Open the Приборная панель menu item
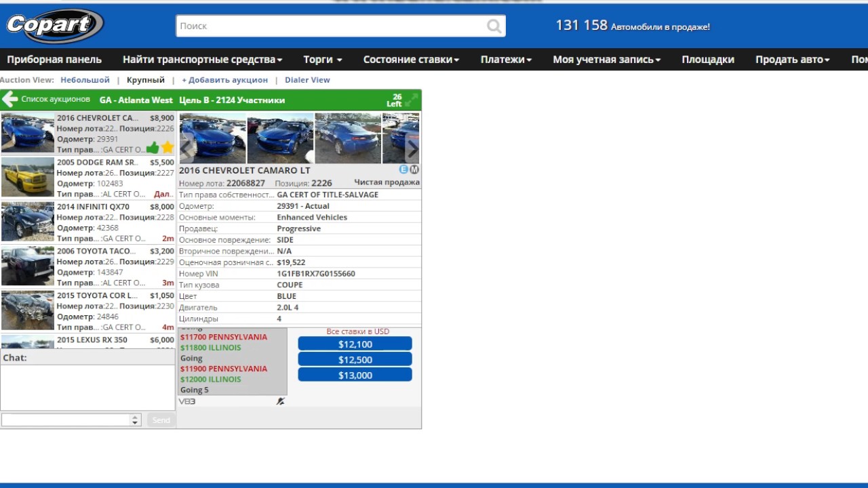Image resolution: width=868 pixels, height=488 pixels. click(54, 60)
